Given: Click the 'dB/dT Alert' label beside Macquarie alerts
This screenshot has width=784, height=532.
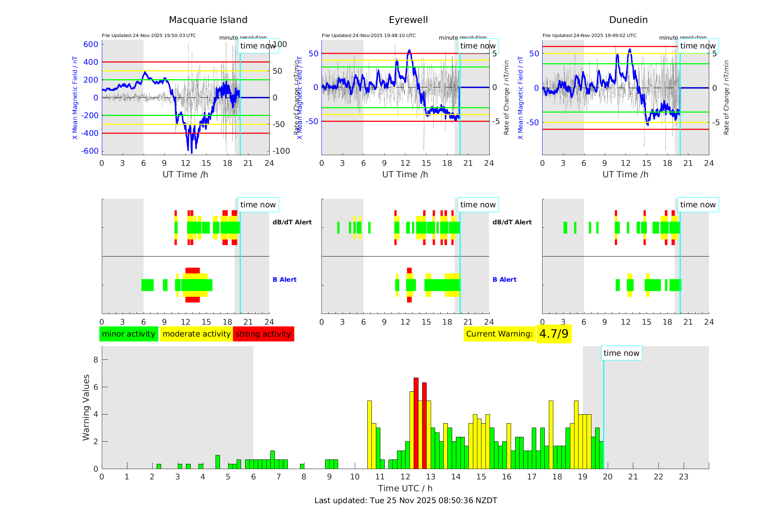Looking at the screenshot, I should point(292,222).
